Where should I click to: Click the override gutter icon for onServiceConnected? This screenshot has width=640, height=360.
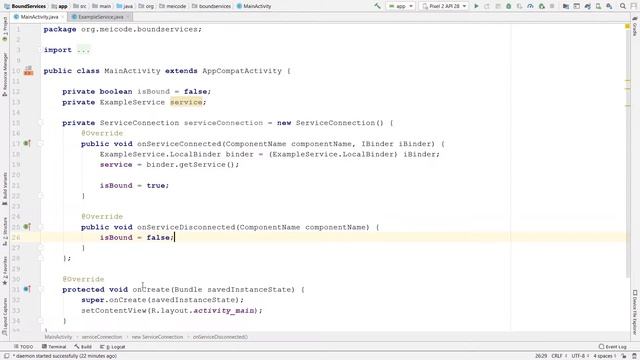click(27, 144)
